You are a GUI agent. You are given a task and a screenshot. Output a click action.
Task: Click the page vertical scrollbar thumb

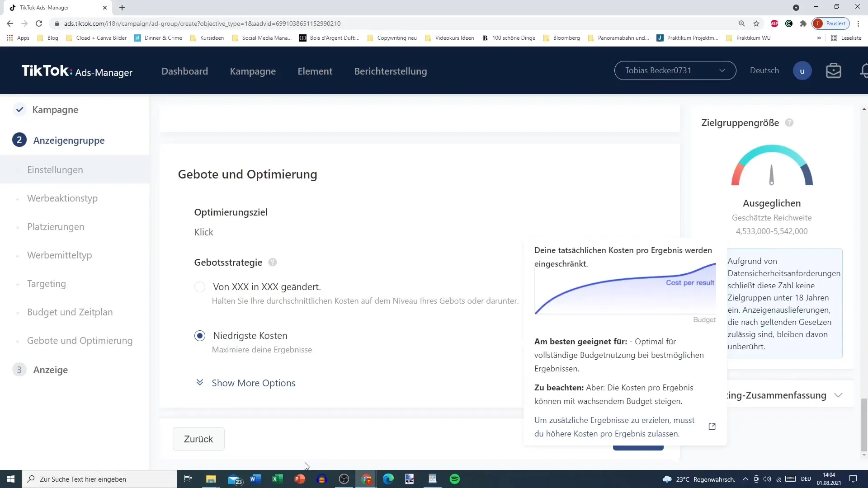coord(864,425)
